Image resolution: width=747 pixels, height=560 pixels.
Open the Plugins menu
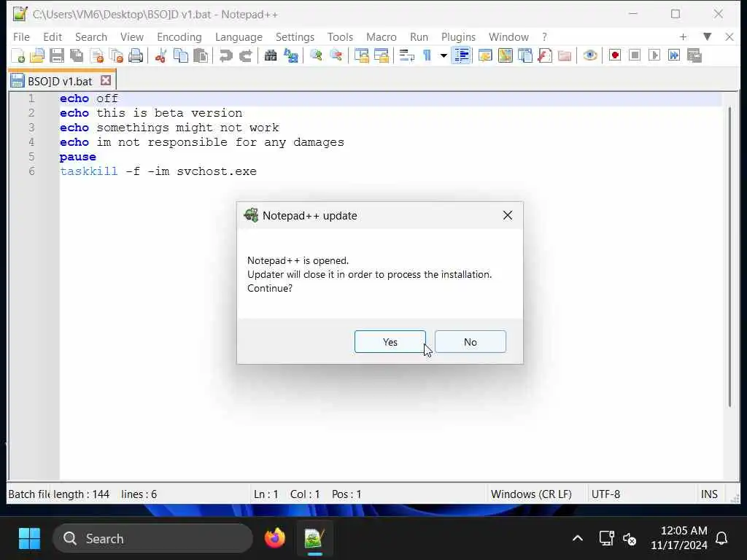458,36
